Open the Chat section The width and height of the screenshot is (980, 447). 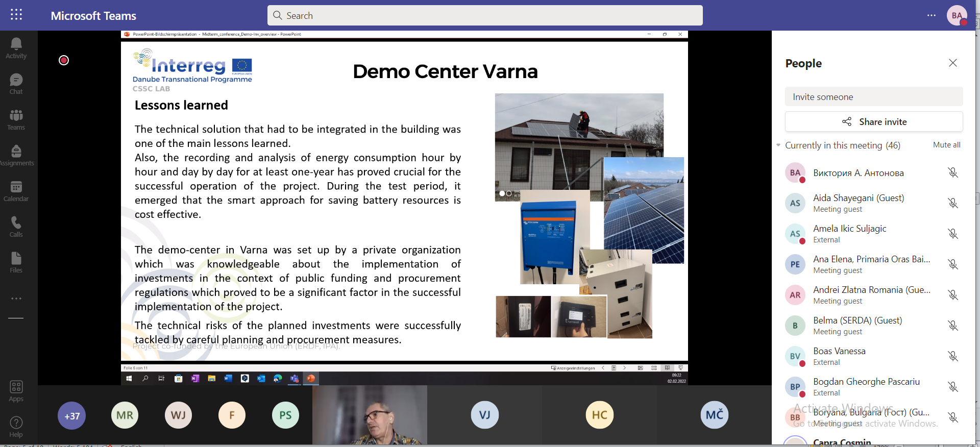click(x=16, y=84)
